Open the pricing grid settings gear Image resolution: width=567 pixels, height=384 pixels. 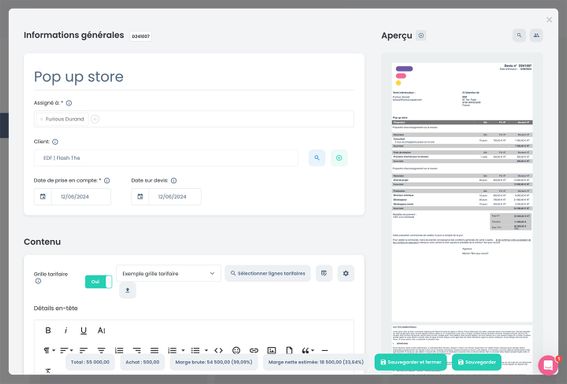[x=346, y=273]
